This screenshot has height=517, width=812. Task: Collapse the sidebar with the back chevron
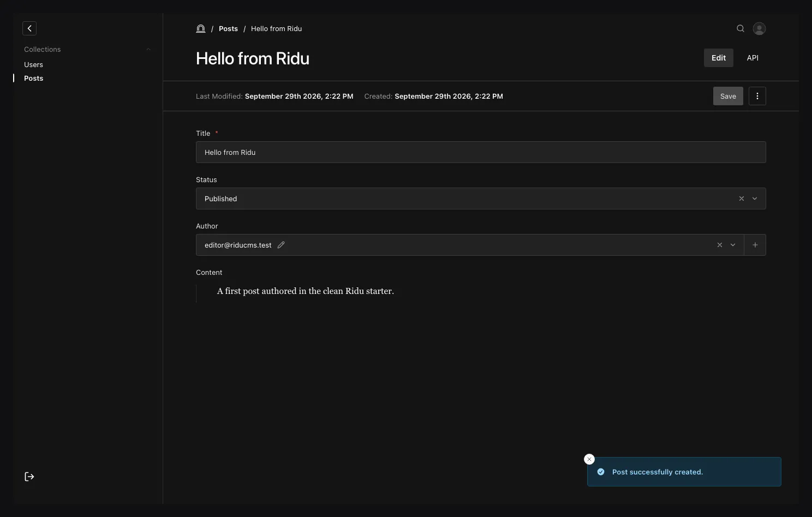click(29, 28)
